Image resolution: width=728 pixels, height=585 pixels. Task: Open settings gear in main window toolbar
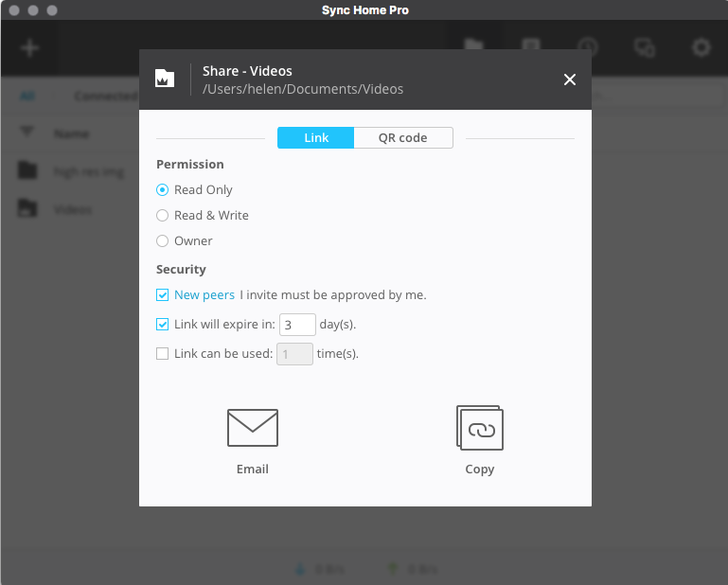point(701,47)
